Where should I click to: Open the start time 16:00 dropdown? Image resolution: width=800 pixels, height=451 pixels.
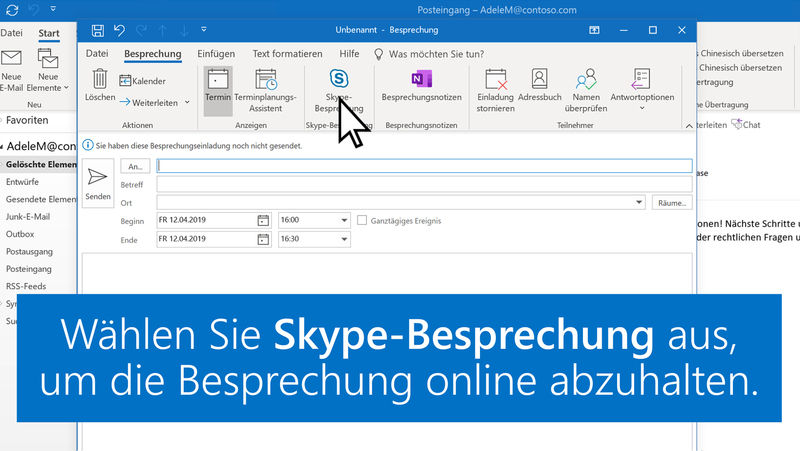click(x=345, y=220)
